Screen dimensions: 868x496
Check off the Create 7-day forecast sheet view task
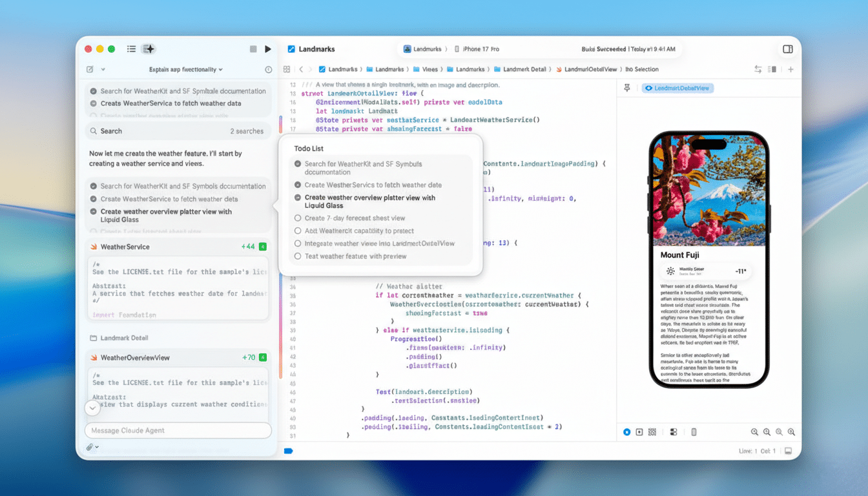point(296,218)
